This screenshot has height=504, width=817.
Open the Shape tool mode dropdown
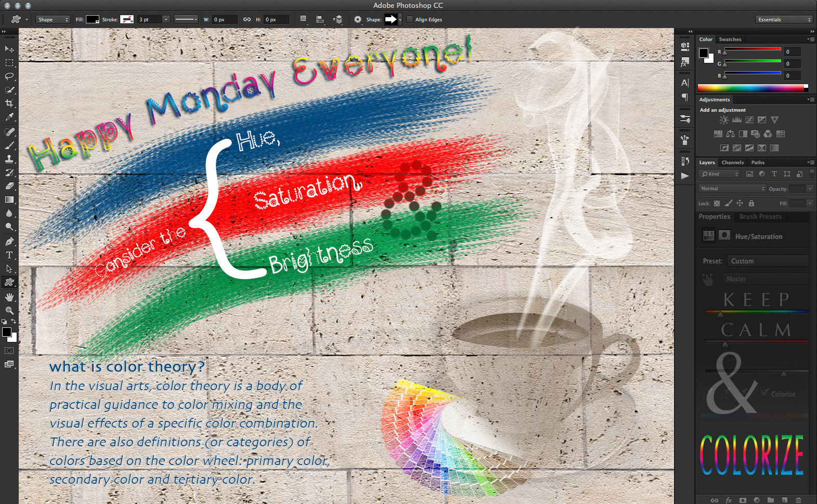(53, 20)
